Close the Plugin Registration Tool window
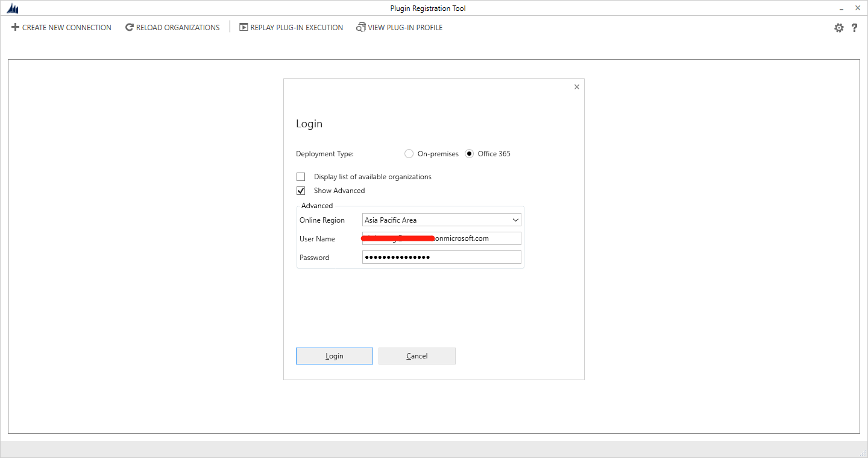Viewport: 868px width, 458px height. click(858, 8)
